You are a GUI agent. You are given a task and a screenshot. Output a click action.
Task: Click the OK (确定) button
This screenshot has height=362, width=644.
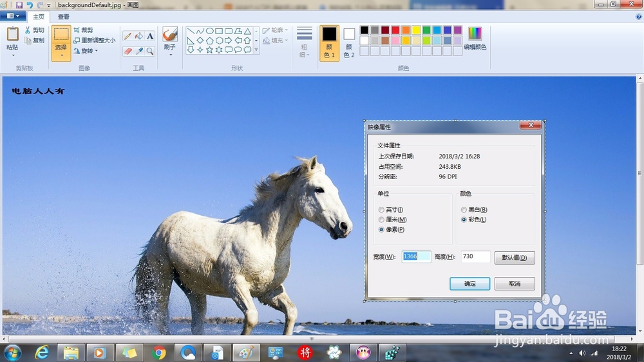tap(470, 283)
